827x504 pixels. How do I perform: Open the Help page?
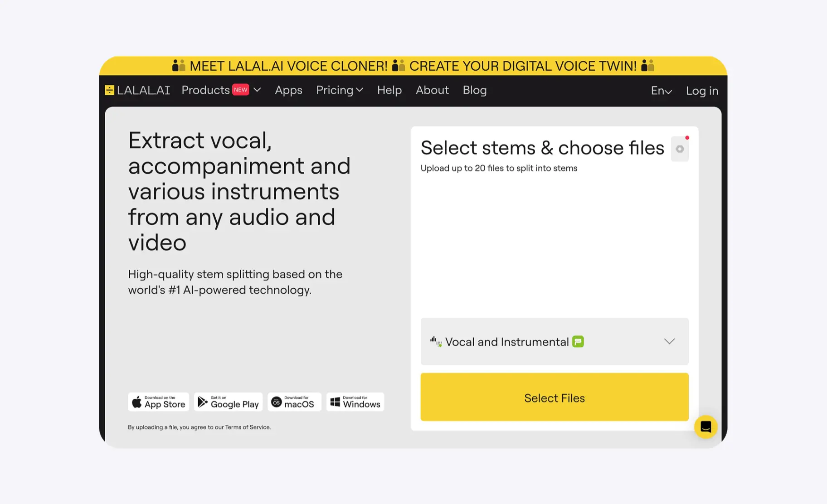pos(389,90)
